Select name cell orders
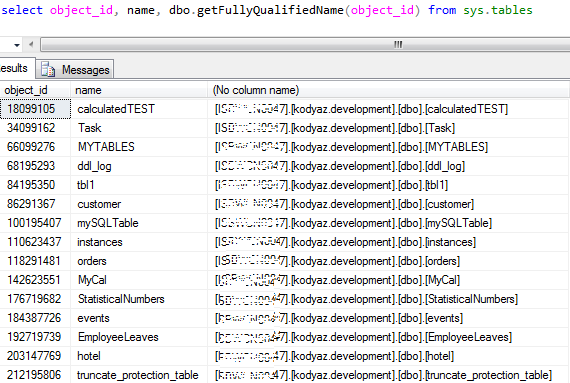Screen dimensions: 570x383 point(139,261)
